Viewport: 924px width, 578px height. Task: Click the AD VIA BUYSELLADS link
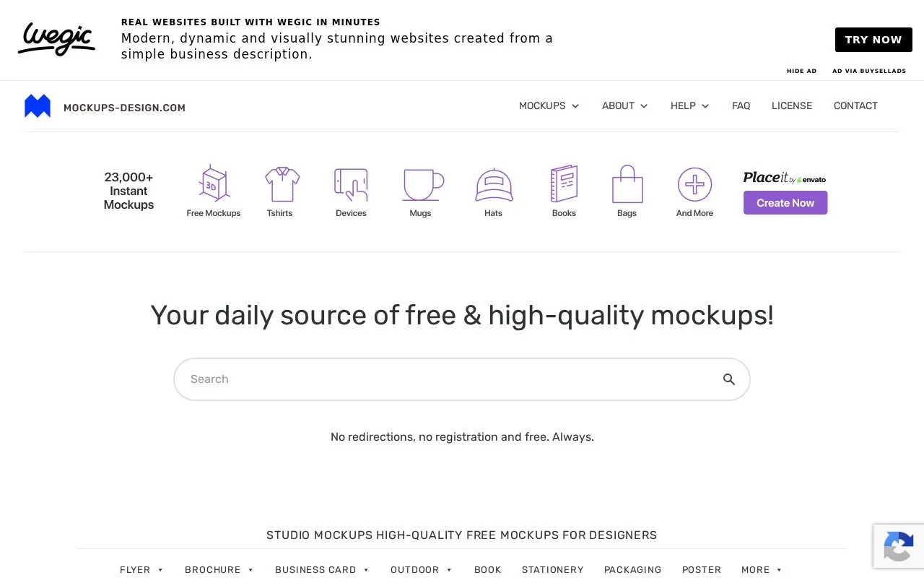point(869,71)
